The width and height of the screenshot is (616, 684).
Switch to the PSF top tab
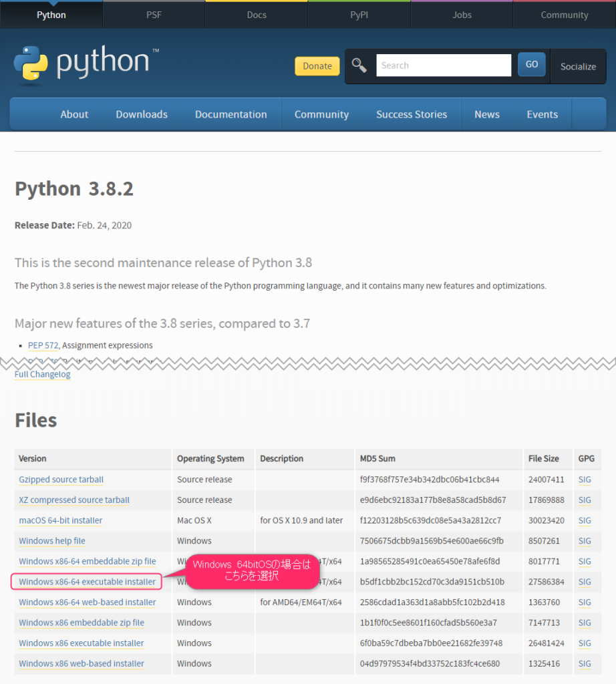point(154,15)
